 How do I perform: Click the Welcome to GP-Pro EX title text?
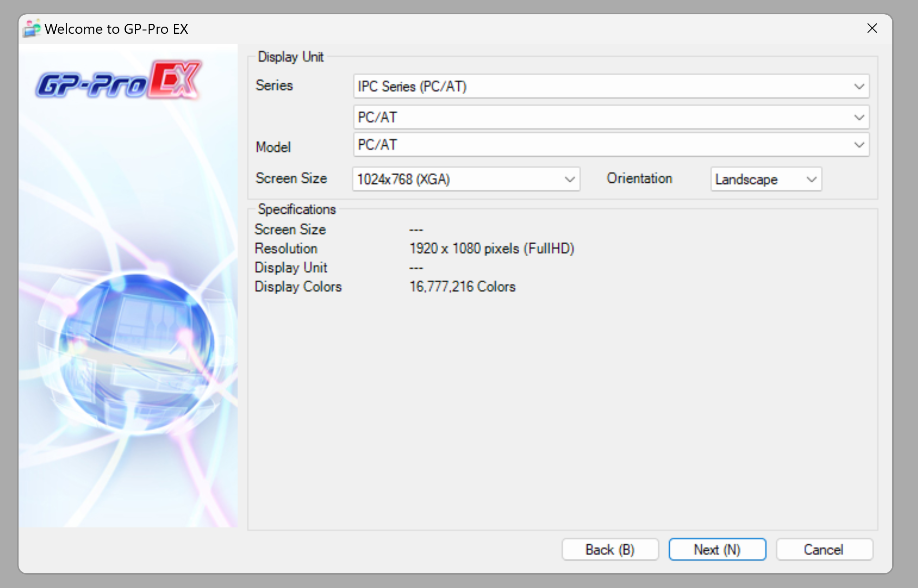click(116, 29)
